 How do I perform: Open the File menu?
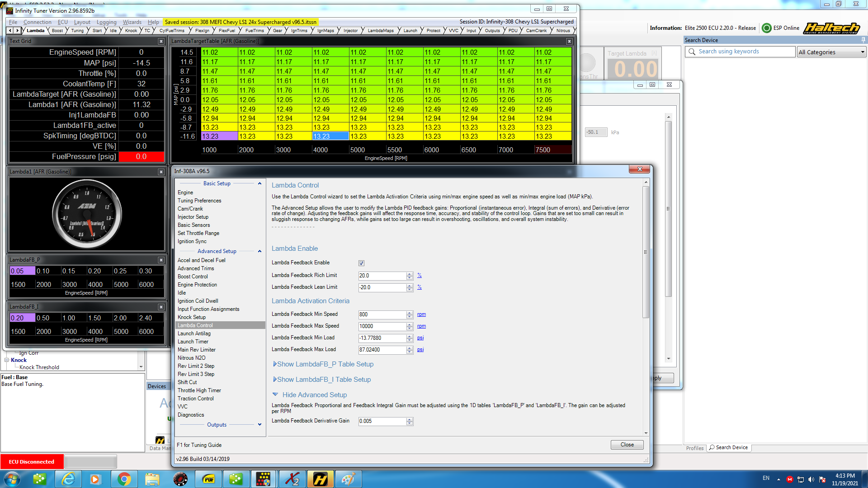[x=13, y=22]
